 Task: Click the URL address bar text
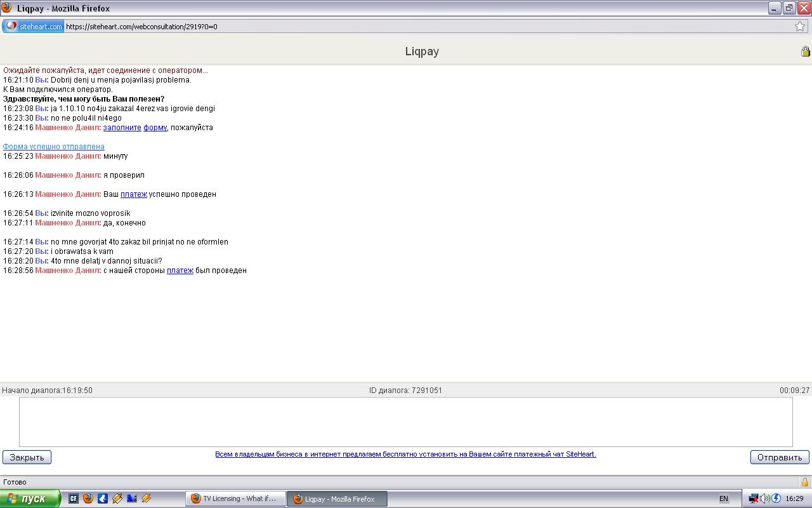141,27
